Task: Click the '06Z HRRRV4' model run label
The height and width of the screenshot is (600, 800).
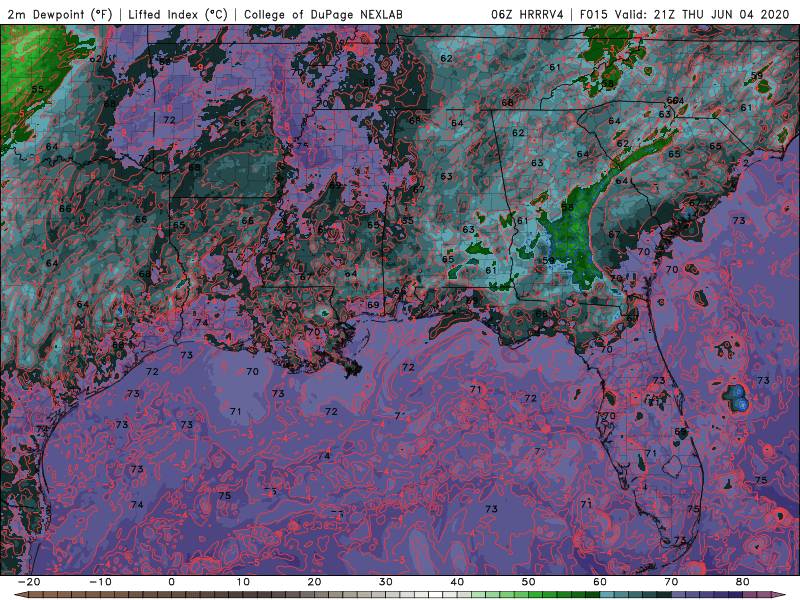Action: pos(527,14)
